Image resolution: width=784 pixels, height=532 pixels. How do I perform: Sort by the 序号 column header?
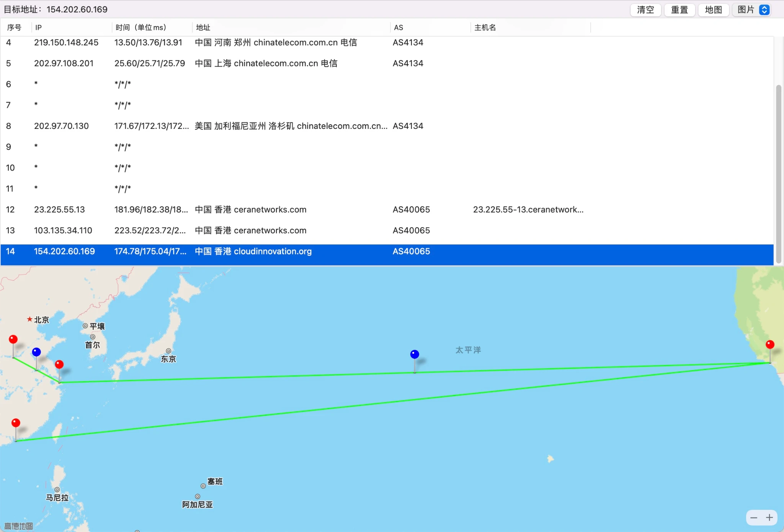pos(15,28)
